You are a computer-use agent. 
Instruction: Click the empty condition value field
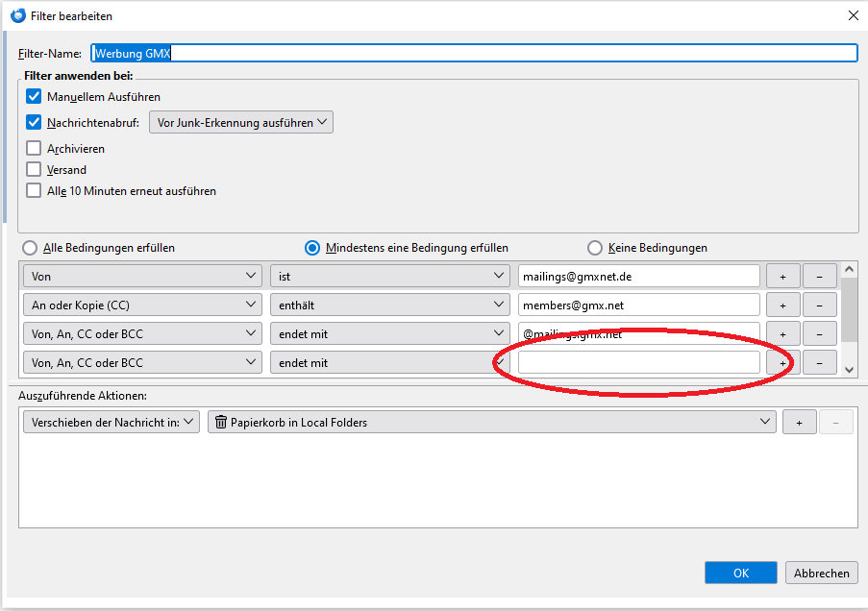[x=639, y=362]
